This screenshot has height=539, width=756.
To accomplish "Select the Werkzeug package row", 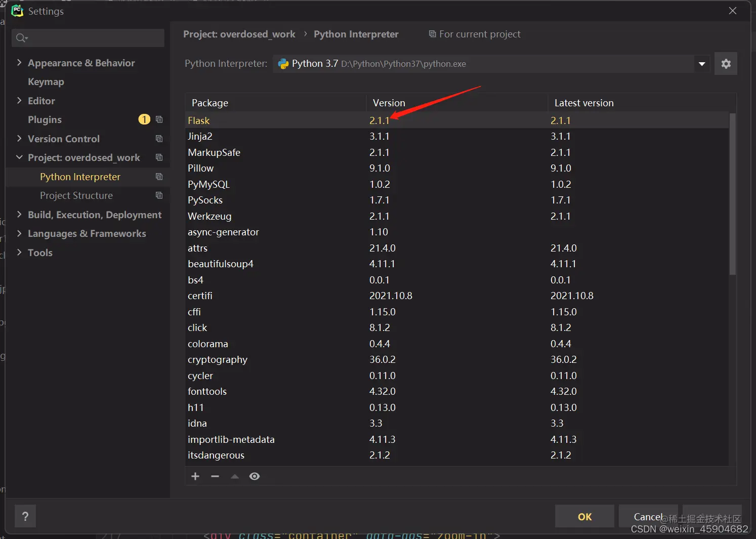I will [x=457, y=216].
